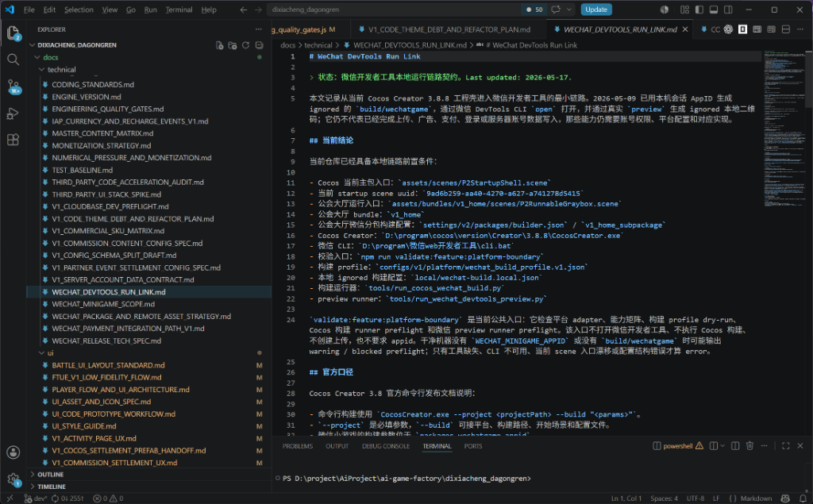The image size is (813, 504).
Task: Open the Manage gear icon
Action: coord(13,479)
